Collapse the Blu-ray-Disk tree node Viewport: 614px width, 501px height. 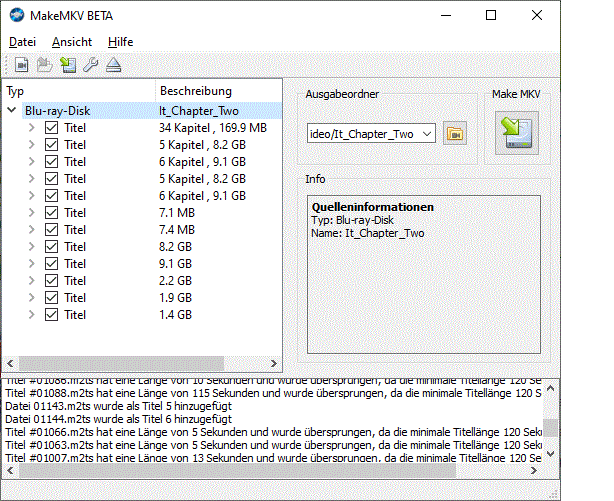11,111
